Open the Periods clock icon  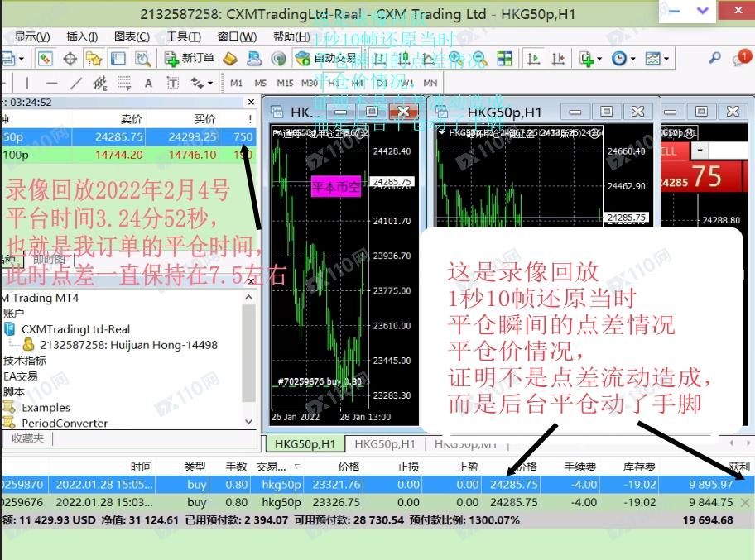click(x=618, y=59)
